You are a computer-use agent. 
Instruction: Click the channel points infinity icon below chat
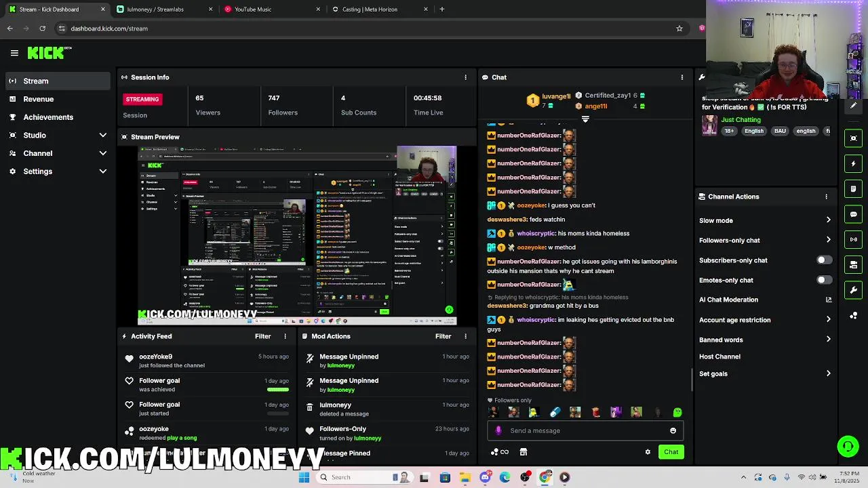[500, 452]
